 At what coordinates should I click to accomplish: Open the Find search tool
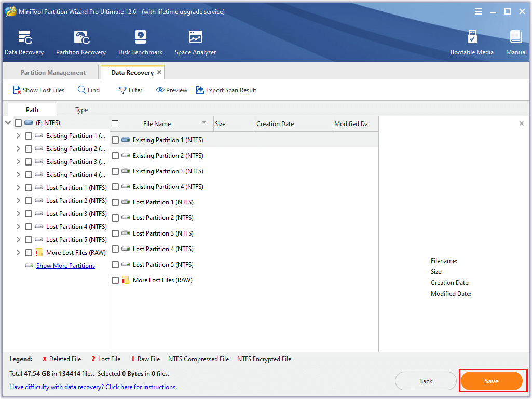pos(89,90)
